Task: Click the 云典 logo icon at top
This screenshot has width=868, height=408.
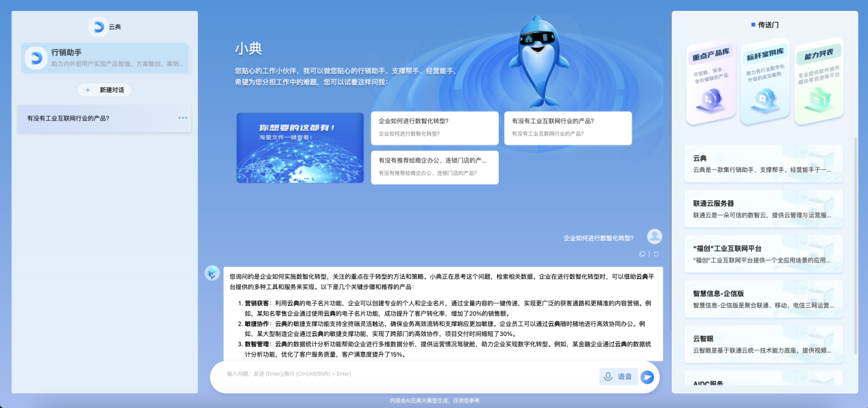Action: coord(97,27)
